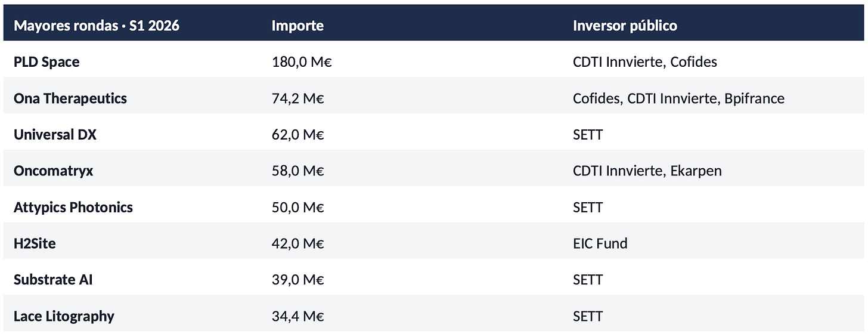868x334 pixels.
Task: Select the Importe column header
Action: (297, 26)
